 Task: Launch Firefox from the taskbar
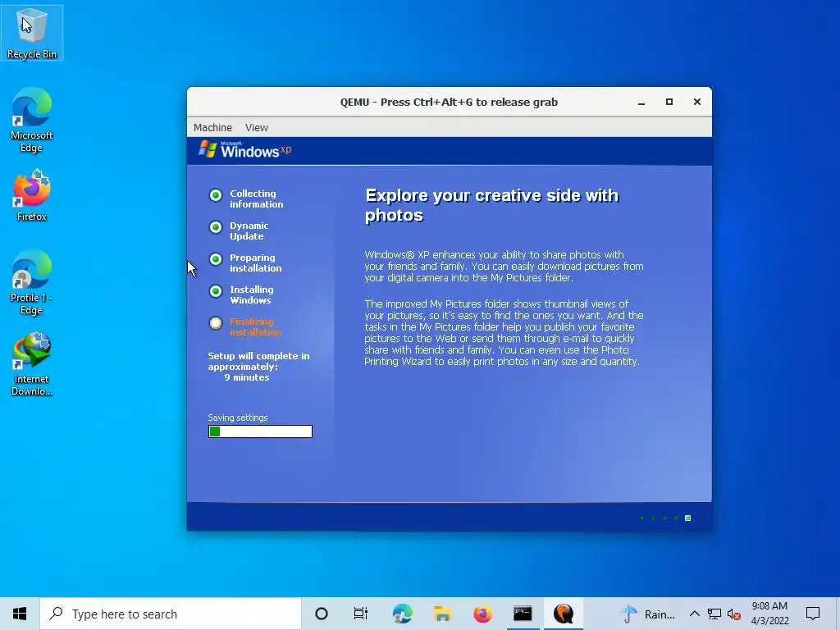[x=482, y=614]
